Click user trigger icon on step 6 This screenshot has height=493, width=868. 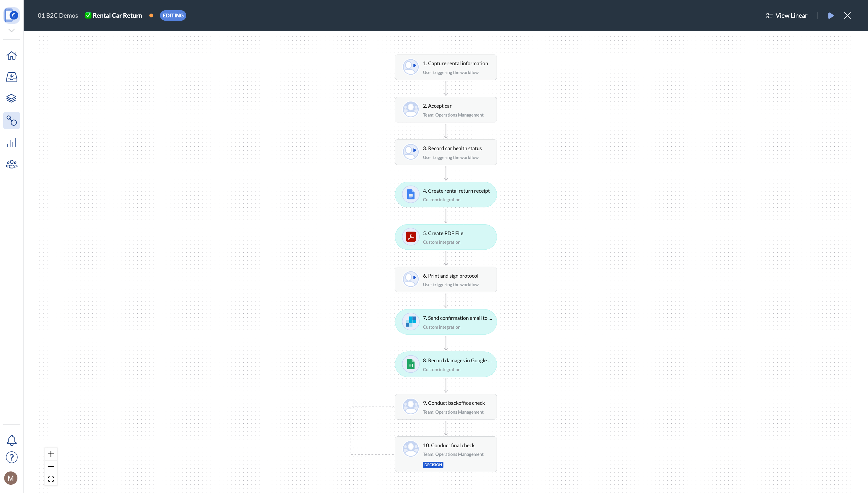[x=411, y=279]
